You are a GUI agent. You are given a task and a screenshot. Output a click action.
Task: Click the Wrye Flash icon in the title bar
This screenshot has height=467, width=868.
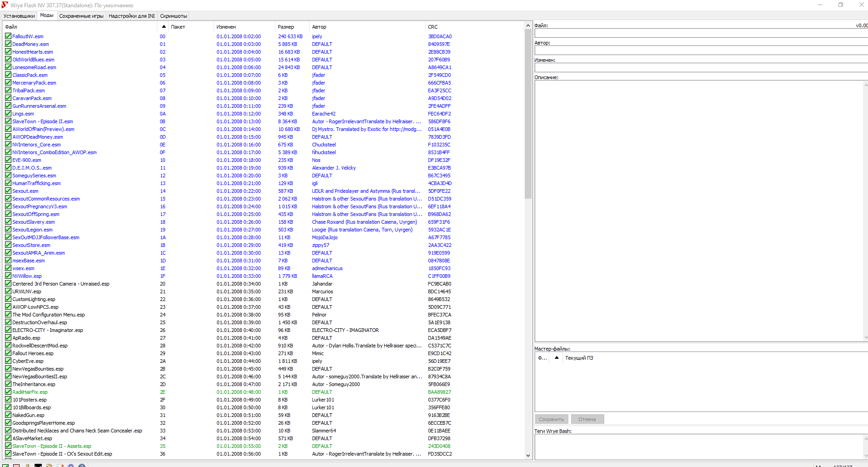(x=5, y=5)
